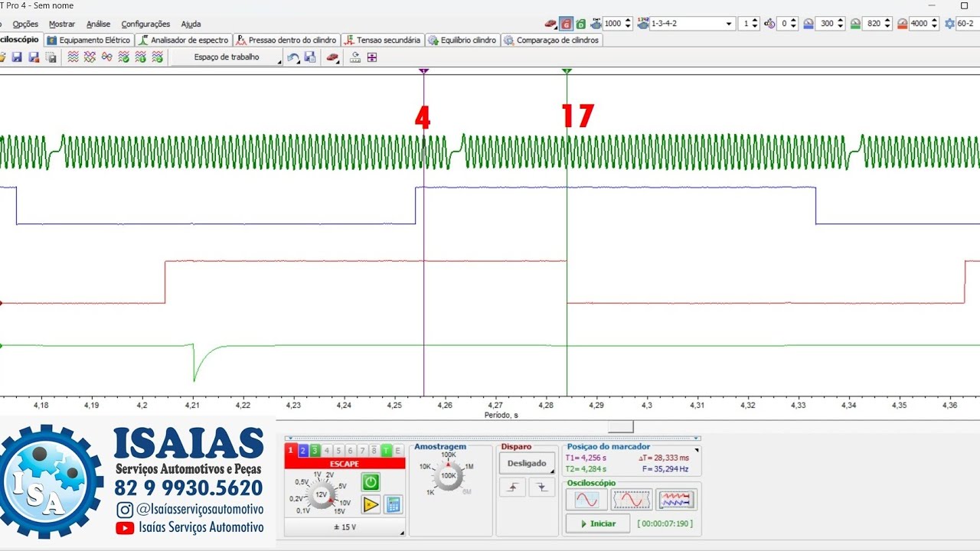Click the red car icon in top-right toolbar

click(x=550, y=24)
